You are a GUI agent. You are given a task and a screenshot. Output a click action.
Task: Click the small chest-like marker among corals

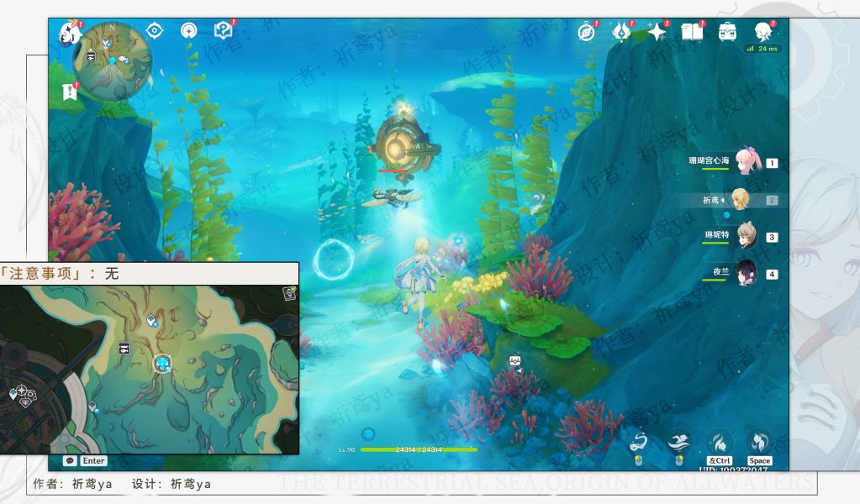(514, 361)
